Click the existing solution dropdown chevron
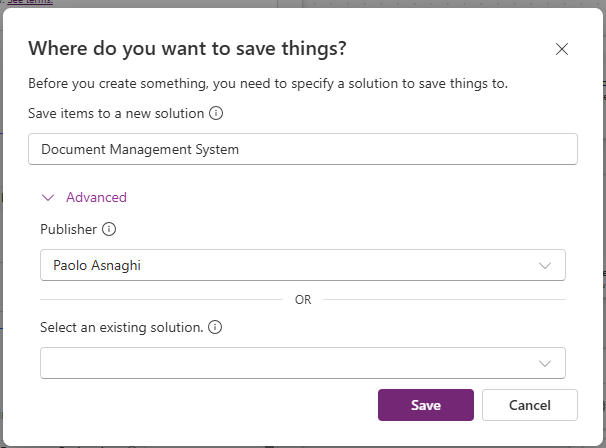606x448 pixels. pyautogui.click(x=545, y=363)
